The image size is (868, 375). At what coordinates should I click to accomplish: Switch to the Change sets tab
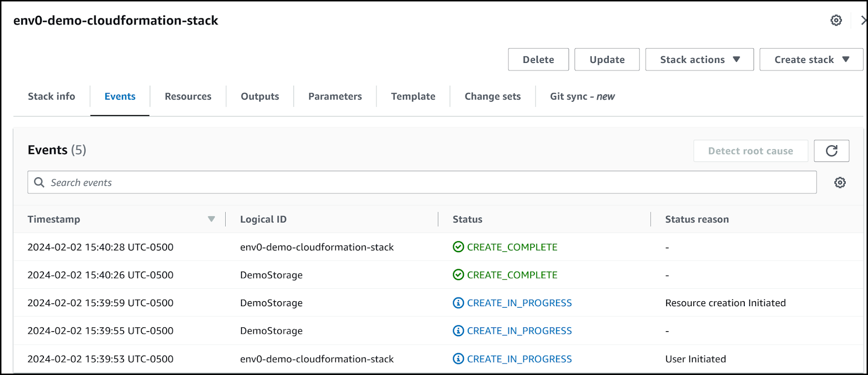493,96
